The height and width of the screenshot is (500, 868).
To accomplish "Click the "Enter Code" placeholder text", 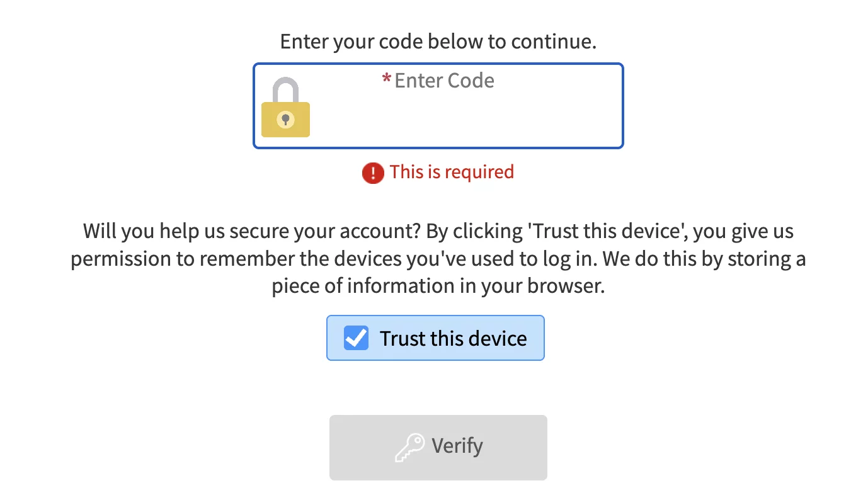I will point(444,81).
